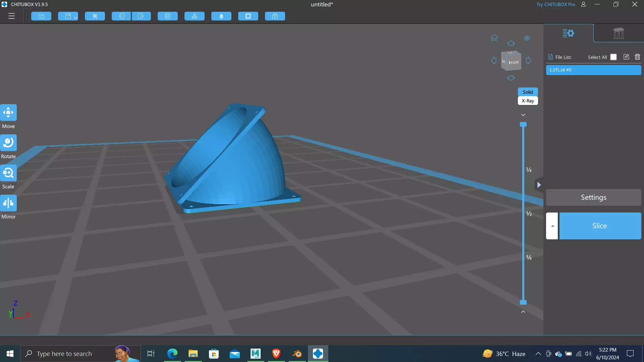The width and height of the screenshot is (644, 362).
Task: Expand the save dropdown arrow
Action: (x=76, y=17)
